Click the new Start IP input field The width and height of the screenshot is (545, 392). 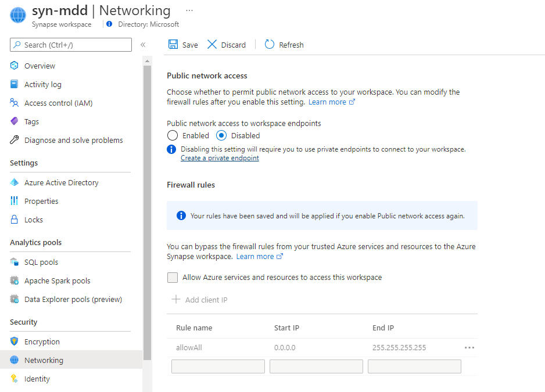(x=316, y=366)
